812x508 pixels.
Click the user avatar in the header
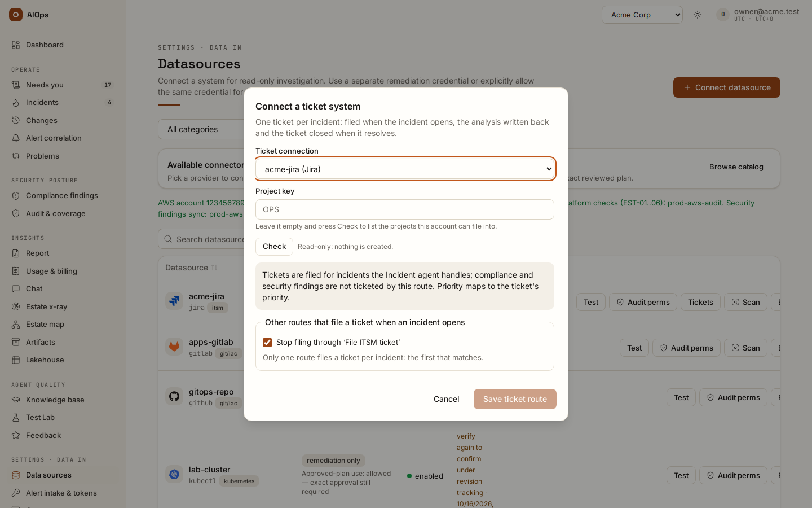pos(723,15)
